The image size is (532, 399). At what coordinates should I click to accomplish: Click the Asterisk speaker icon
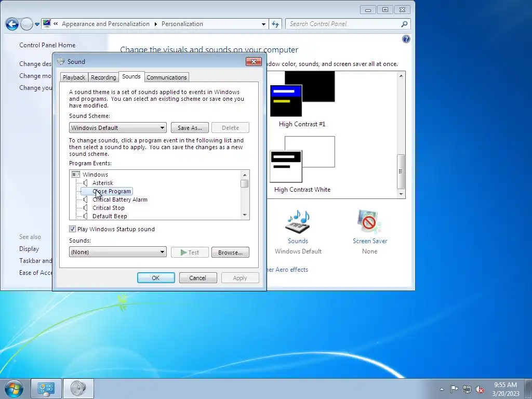pos(86,183)
